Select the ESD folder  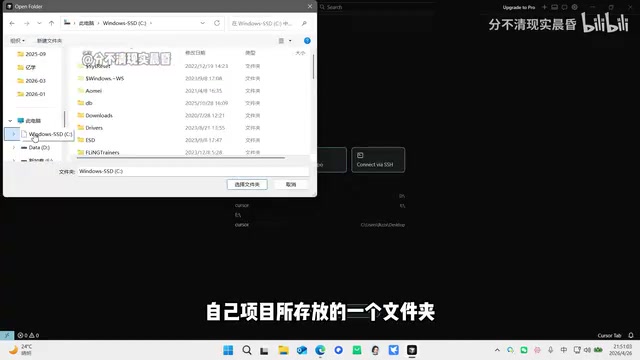pyautogui.click(x=87, y=140)
